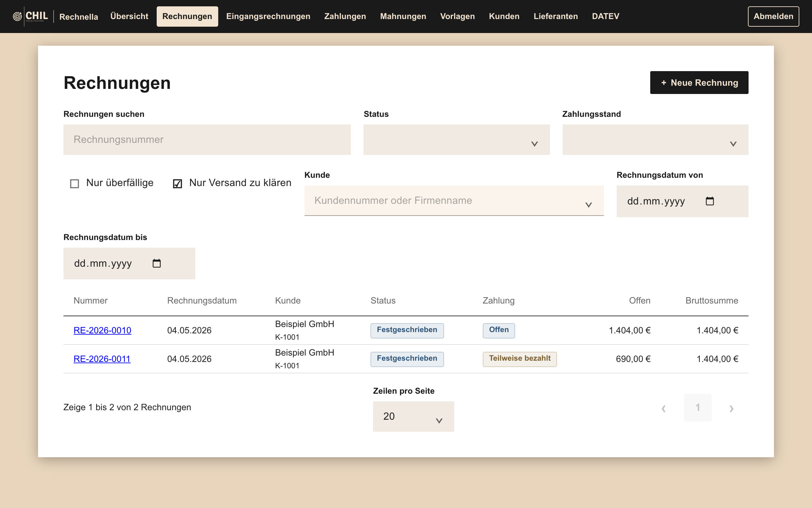Click the Rechnungsdatum bis date field
Image resolution: width=812 pixels, height=508 pixels.
[129, 264]
